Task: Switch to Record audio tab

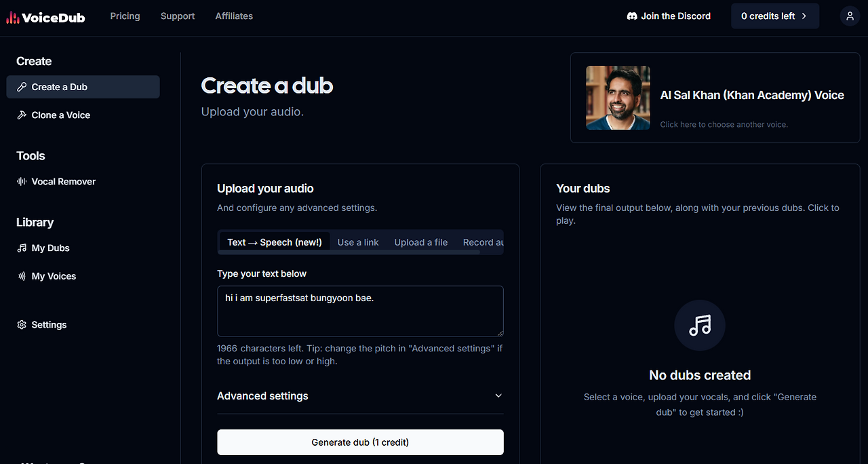Action: tap(483, 242)
